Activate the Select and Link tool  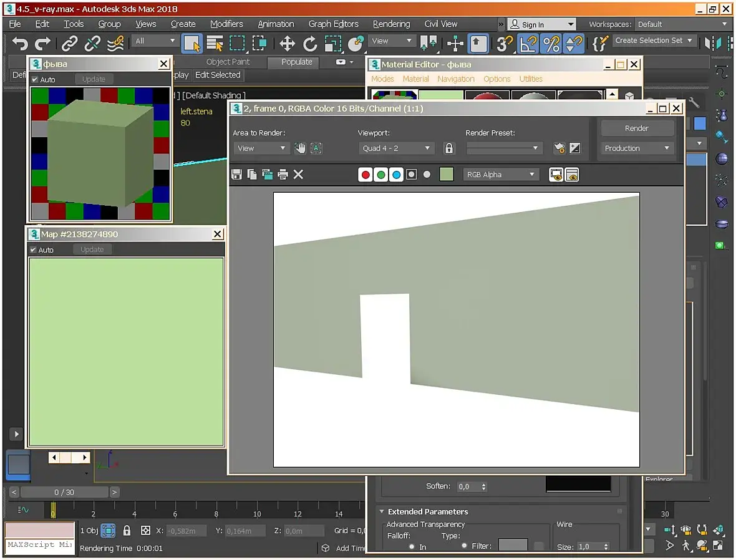(69, 44)
